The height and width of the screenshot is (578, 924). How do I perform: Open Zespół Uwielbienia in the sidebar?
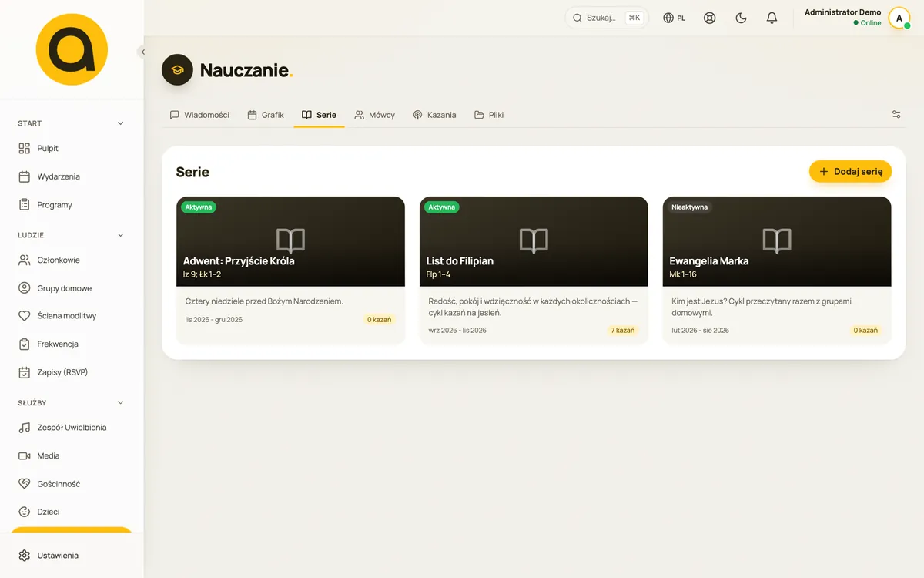click(72, 428)
